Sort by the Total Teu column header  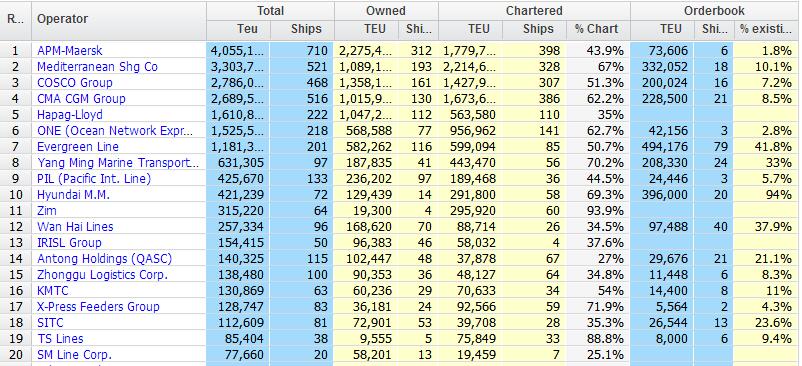tap(248, 29)
